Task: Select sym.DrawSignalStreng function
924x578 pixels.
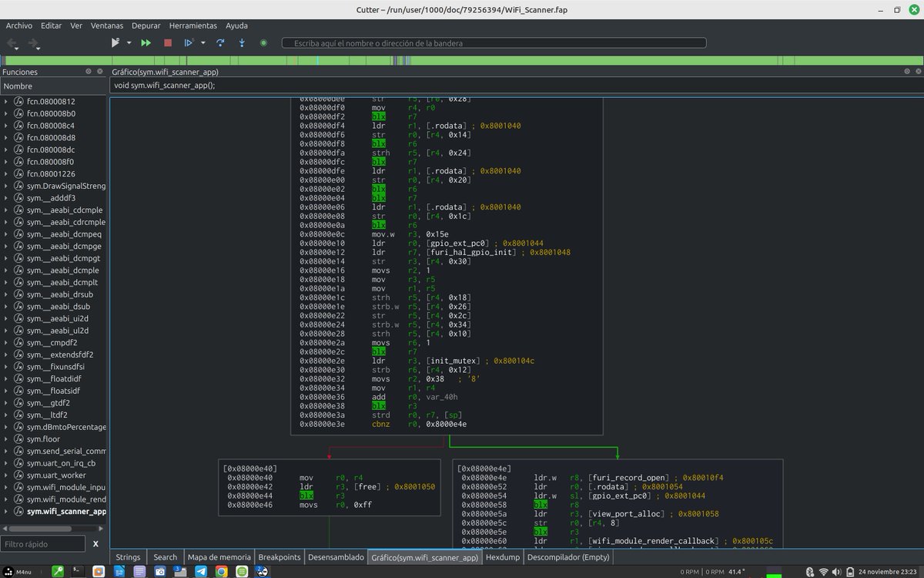Action: point(66,186)
